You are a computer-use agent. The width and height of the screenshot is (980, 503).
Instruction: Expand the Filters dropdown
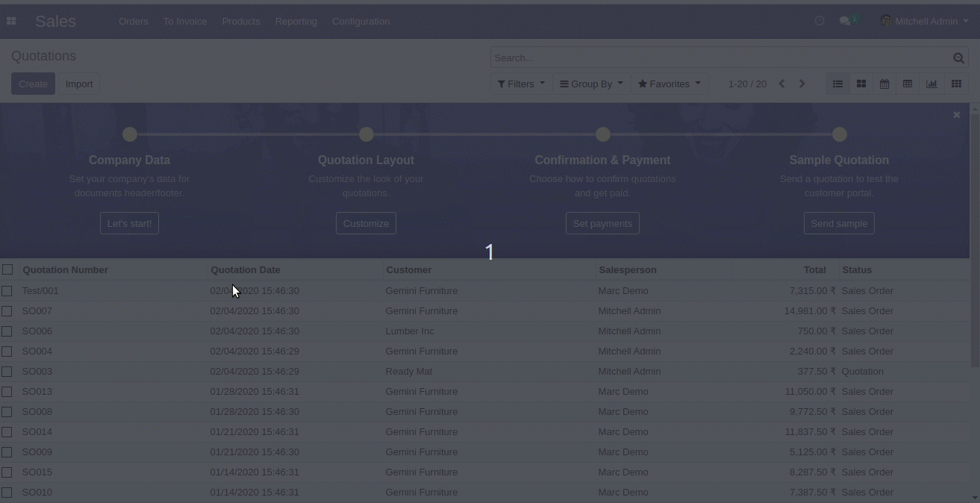[x=521, y=84]
